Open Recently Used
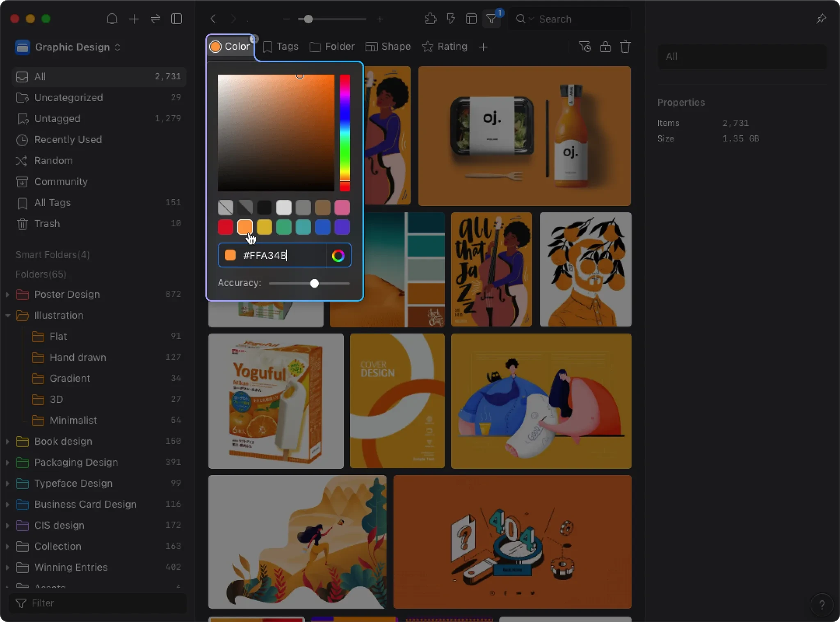 (x=99, y=140)
